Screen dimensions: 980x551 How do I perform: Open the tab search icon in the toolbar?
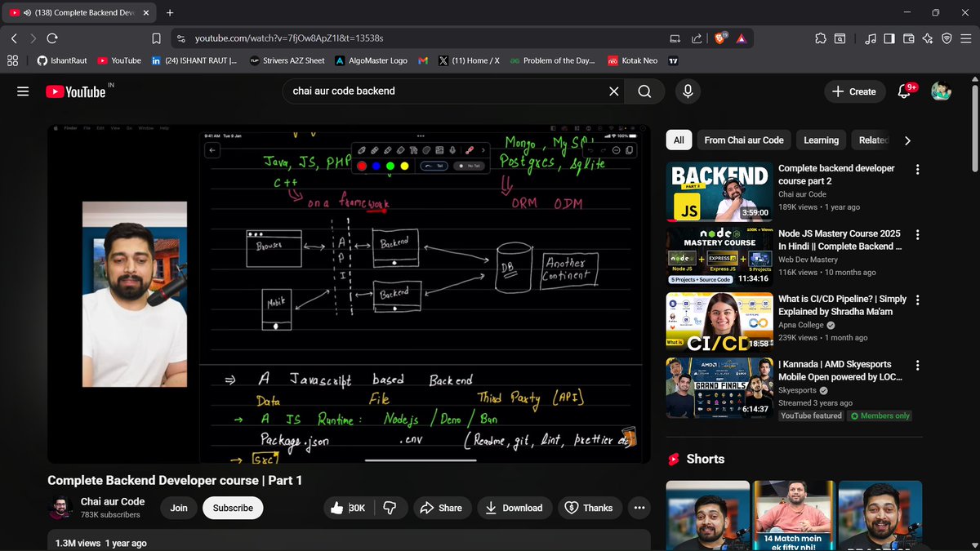tap(840, 38)
